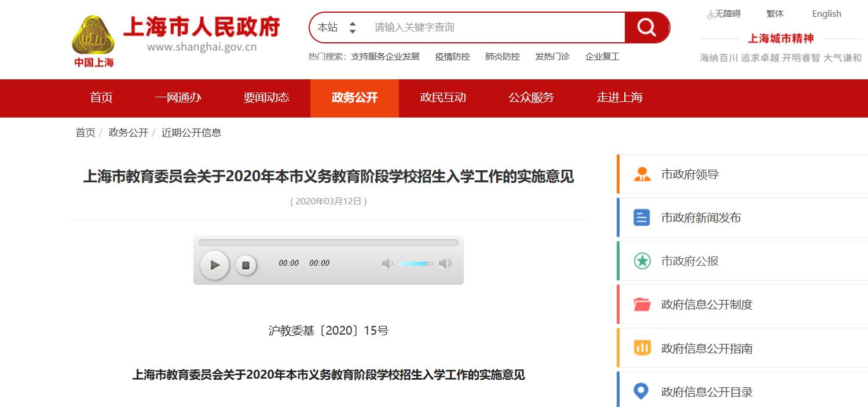Open the 政务公开 navigation tab
The width and height of the screenshot is (868, 407).
click(x=354, y=98)
